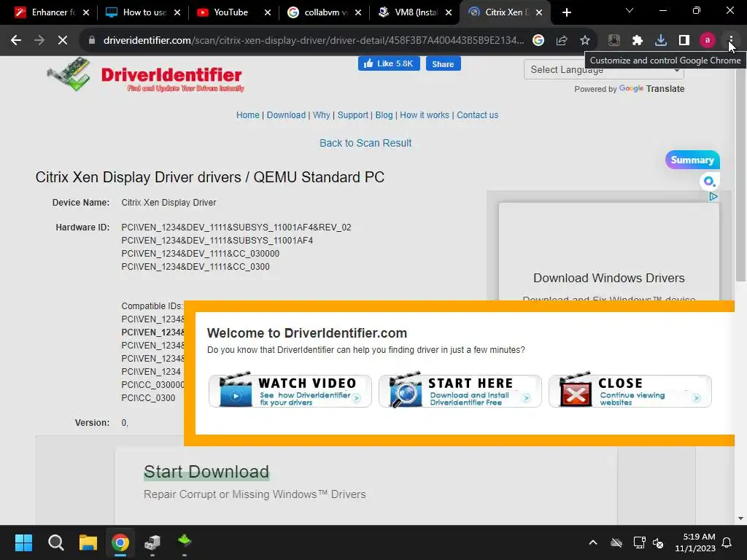Open the network tray icon
The height and width of the screenshot is (560, 747).
click(x=639, y=542)
